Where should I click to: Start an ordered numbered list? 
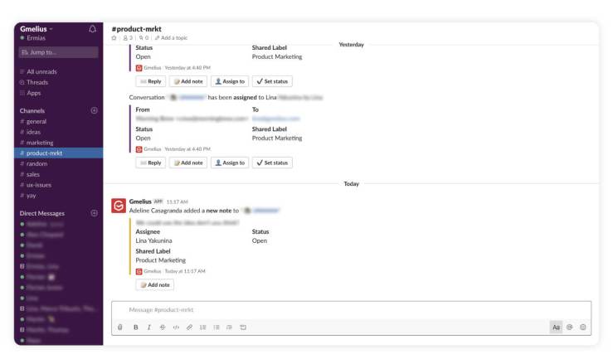[x=202, y=328]
